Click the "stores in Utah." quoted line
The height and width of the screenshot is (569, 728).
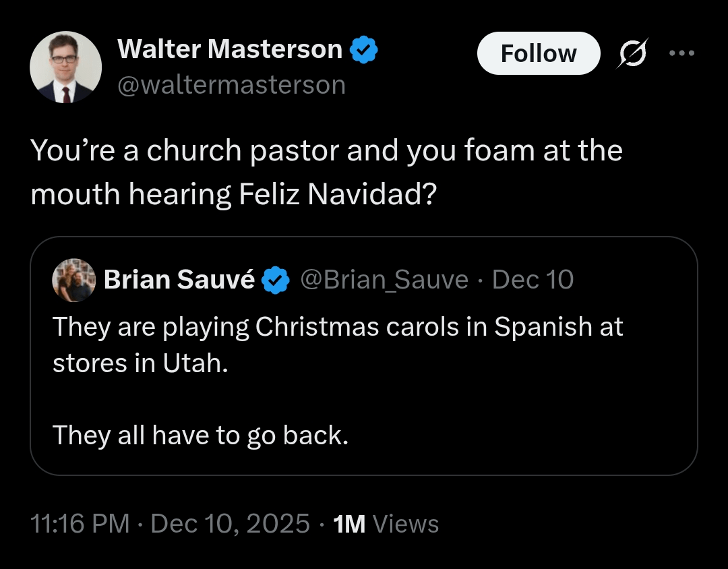click(140, 363)
